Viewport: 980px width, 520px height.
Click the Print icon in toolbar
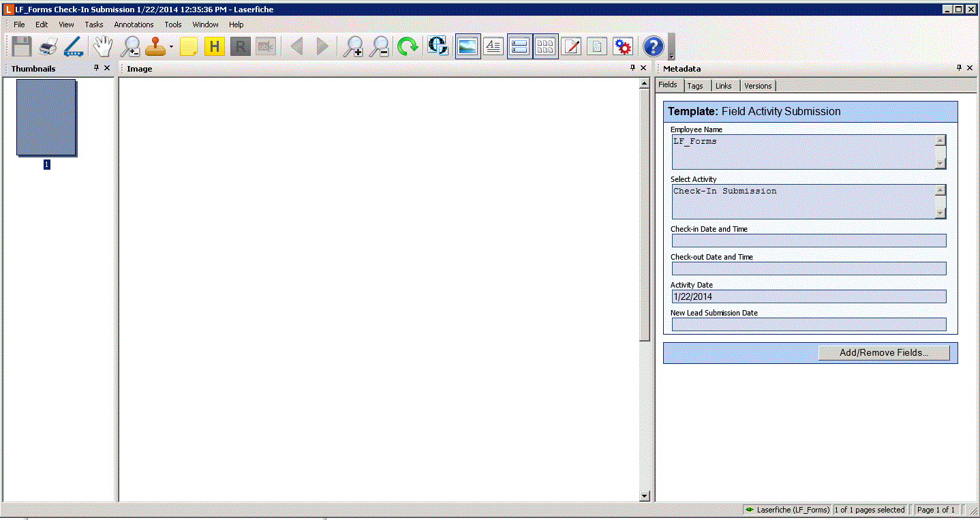pos(48,46)
